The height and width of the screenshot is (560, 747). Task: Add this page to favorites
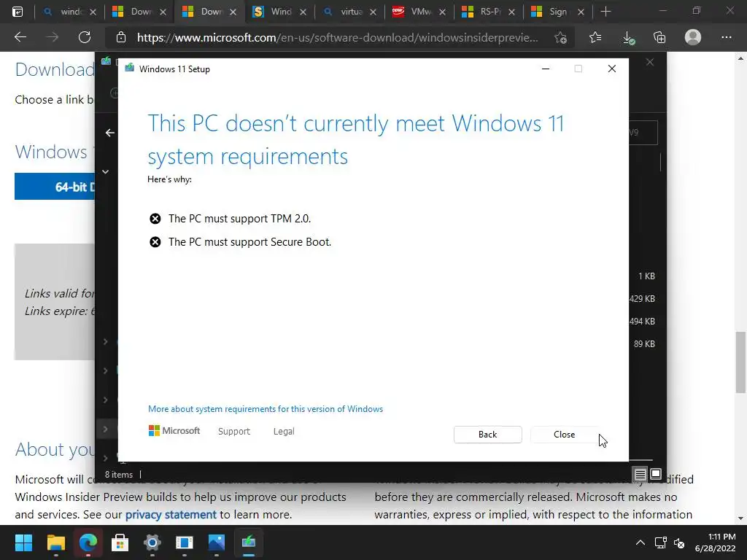tap(561, 37)
